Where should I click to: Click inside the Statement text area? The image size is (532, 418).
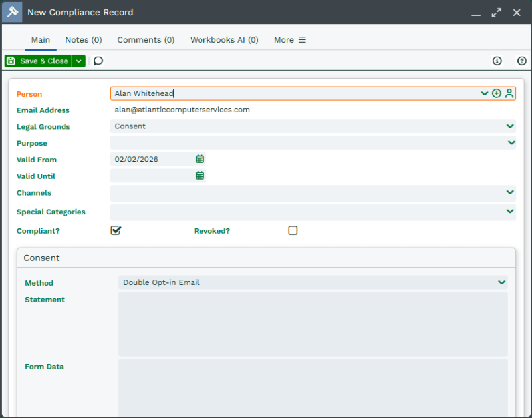[313, 323]
